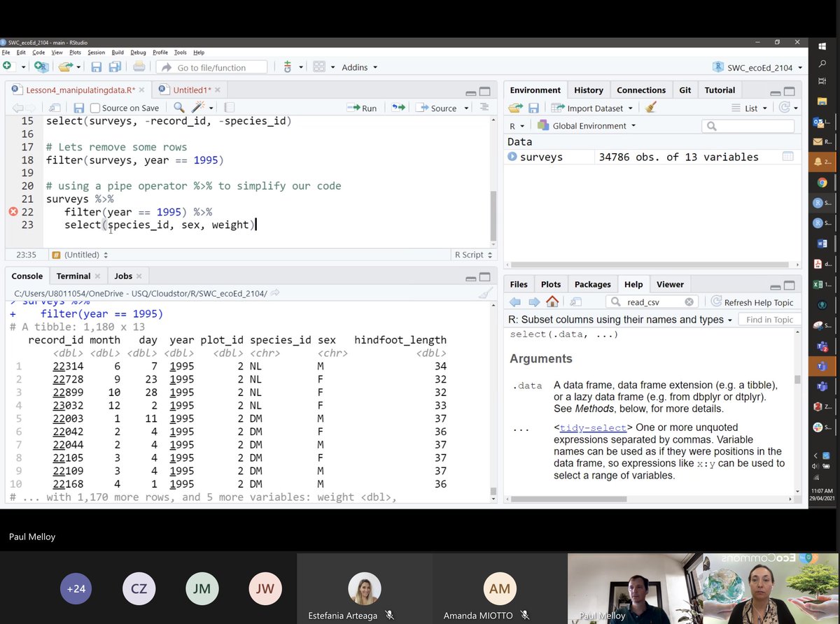Viewport: 840px width, 624px height.
Task: Click the Show in new window icon
Action: [x=54, y=108]
